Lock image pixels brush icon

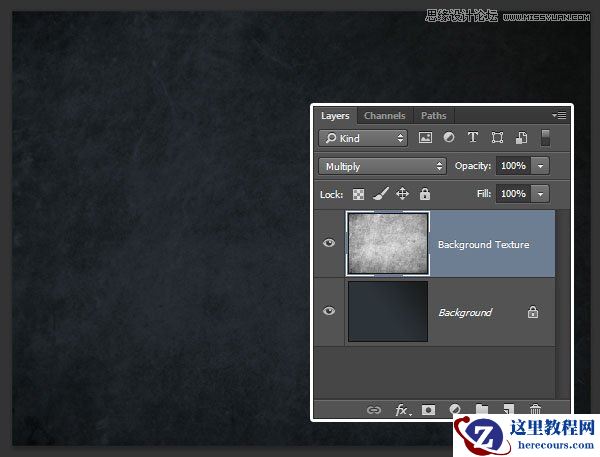[x=381, y=194]
